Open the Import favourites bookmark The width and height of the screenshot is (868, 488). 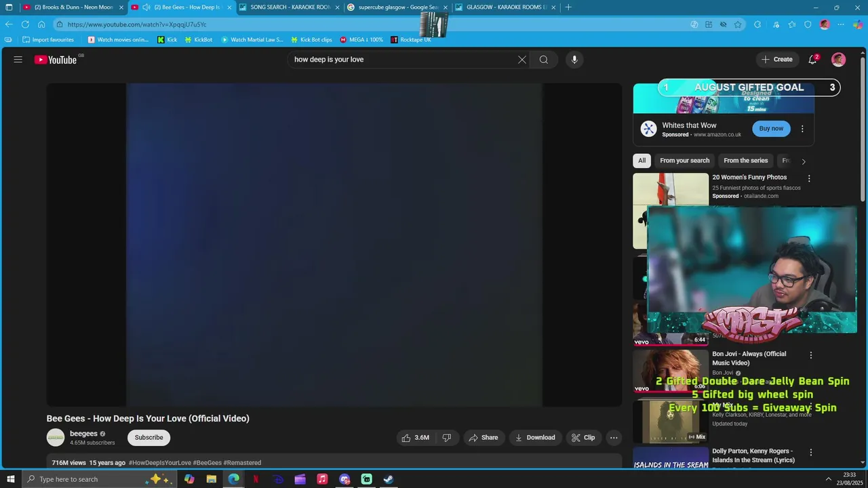tap(47, 40)
